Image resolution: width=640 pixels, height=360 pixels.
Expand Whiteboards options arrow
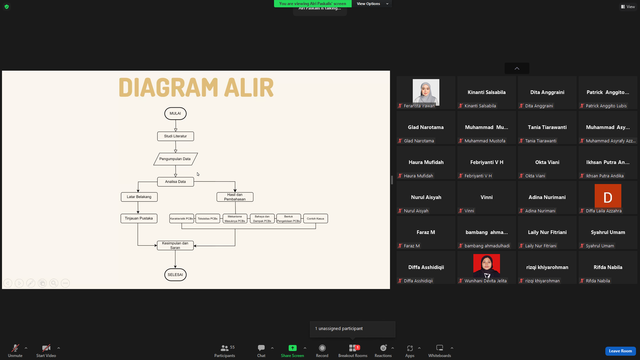(x=452, y=348)
